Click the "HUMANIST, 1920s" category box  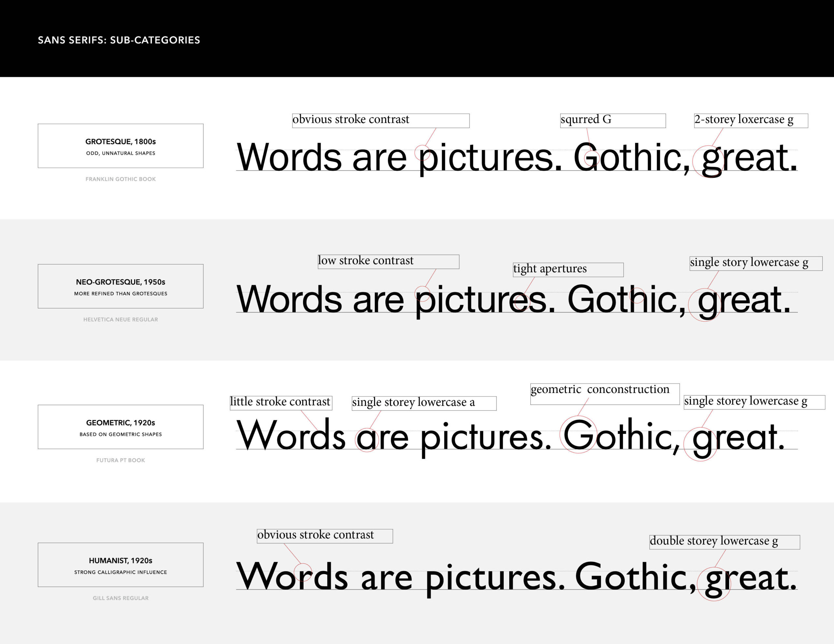click(x=120, y=565)
